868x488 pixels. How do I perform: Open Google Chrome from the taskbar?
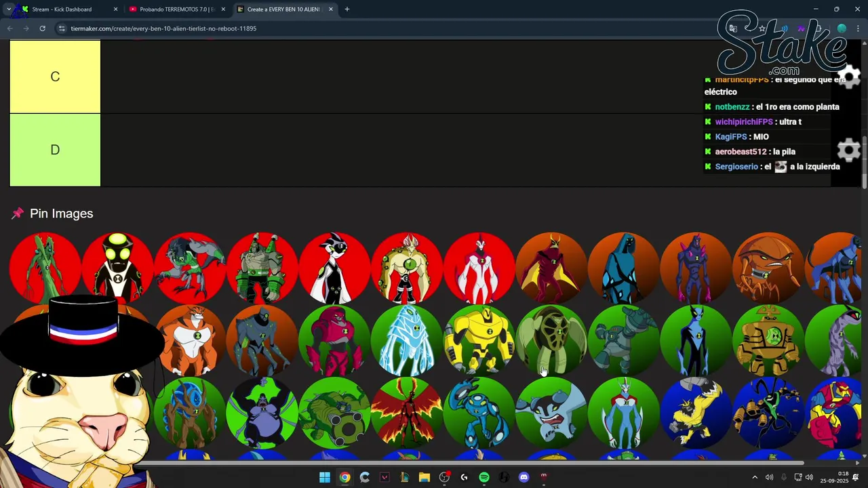pos(344,477)
